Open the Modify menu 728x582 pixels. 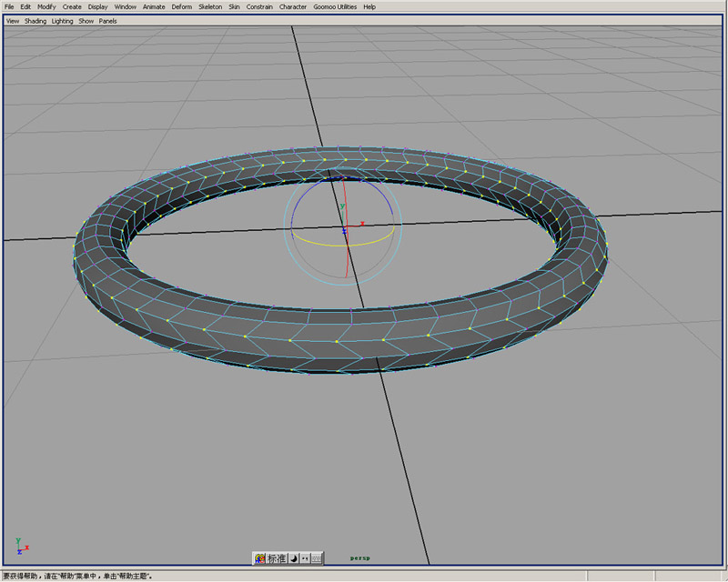(46, 7)
